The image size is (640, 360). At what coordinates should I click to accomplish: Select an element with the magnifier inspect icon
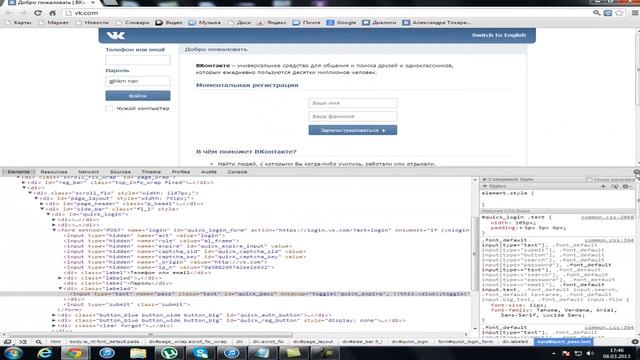38,342
